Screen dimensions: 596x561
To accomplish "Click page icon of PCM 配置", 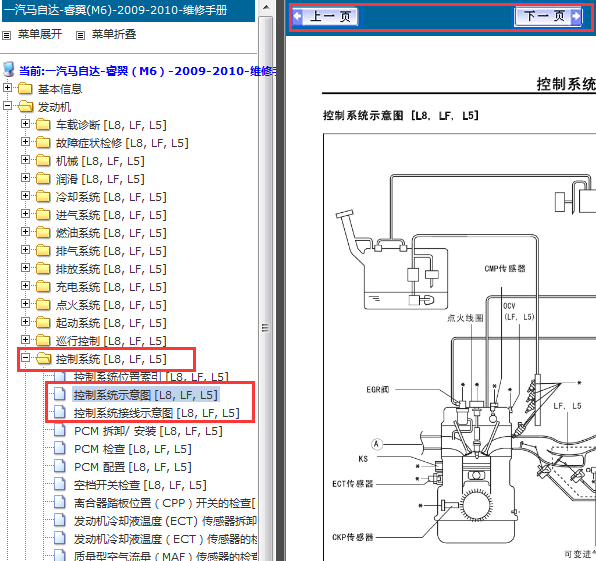I will 60,466.
